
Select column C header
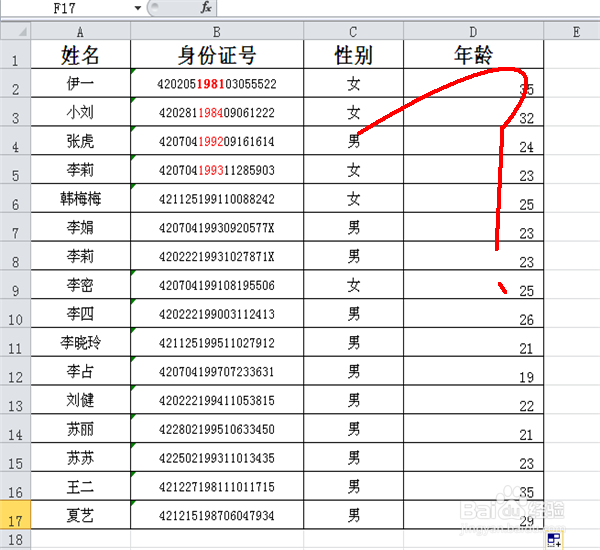353,31
